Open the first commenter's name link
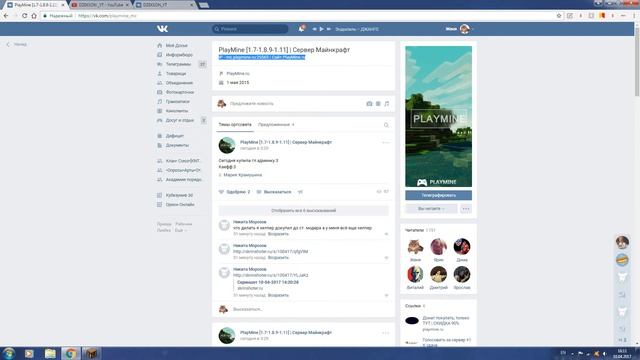640x360 pixels. 249,222
